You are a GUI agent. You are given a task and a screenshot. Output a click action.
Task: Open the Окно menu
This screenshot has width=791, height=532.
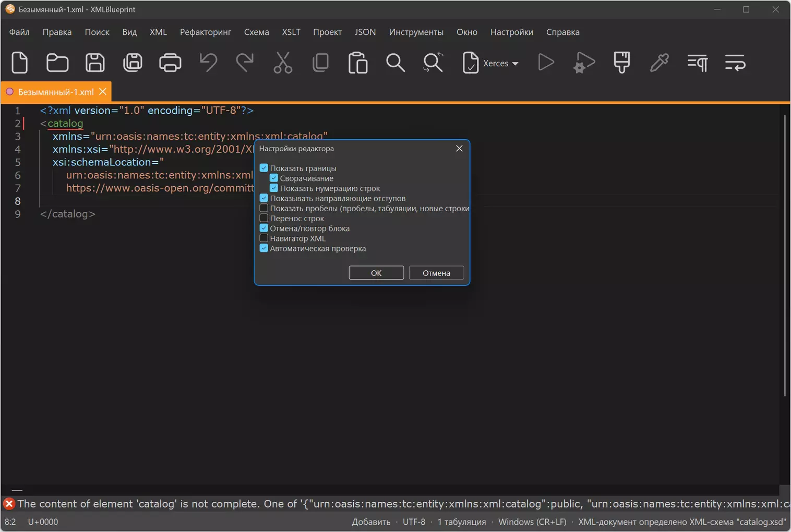coord(467,32)
